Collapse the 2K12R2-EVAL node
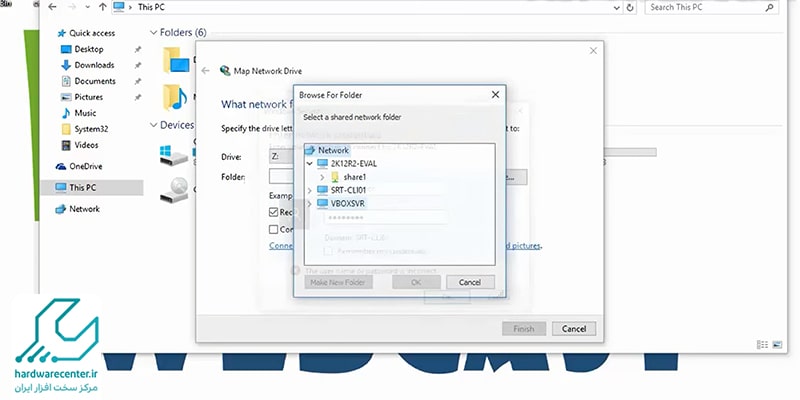800x400 pixels. point(309,164)
